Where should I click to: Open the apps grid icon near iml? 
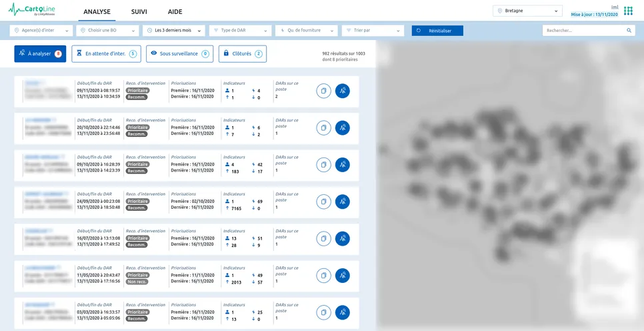pos(628,11)
